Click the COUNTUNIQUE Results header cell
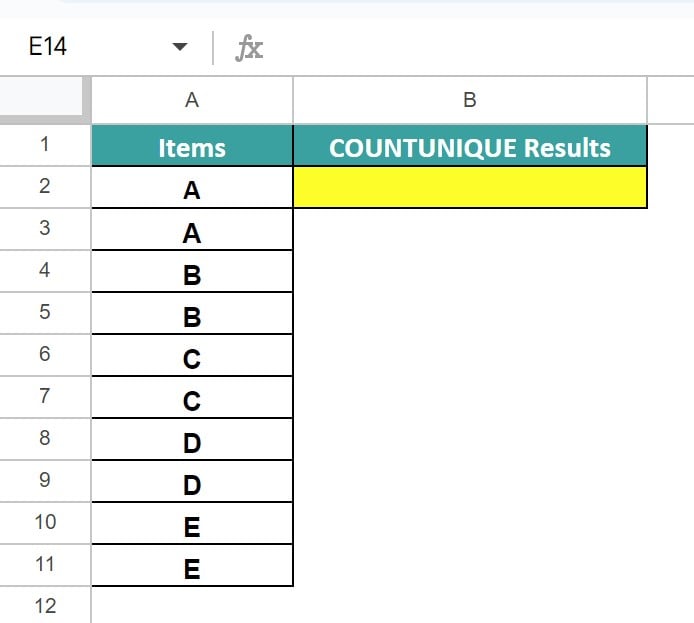This screenshot has width=694, height=623. pyautogui.click(x=470, y=146)
